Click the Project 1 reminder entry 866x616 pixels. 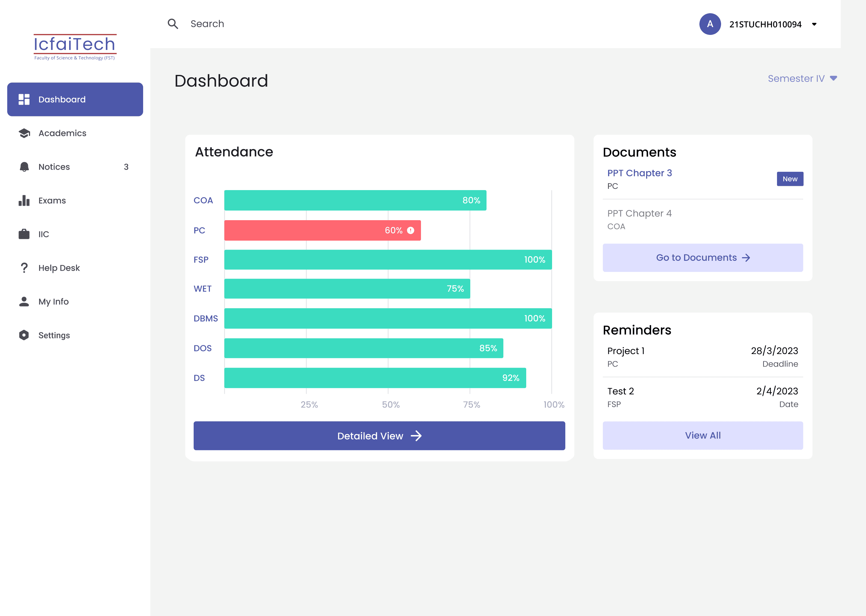pos(703,356)
